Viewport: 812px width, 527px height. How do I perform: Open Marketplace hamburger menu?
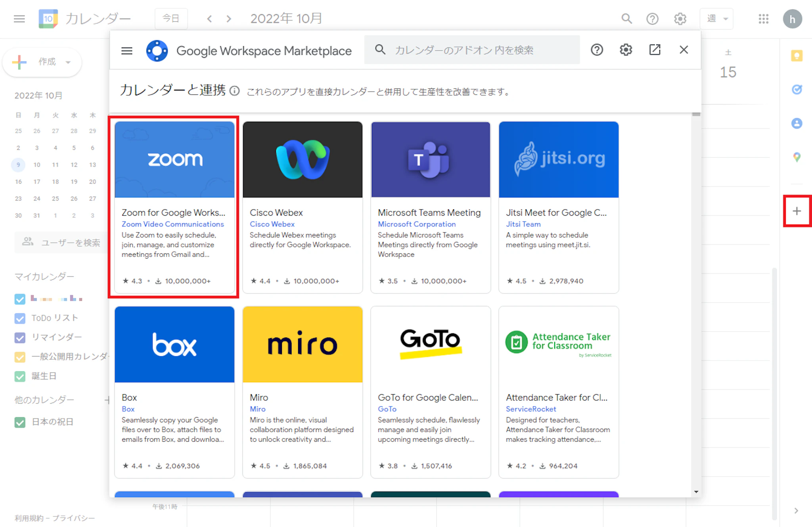click(127, 51)
